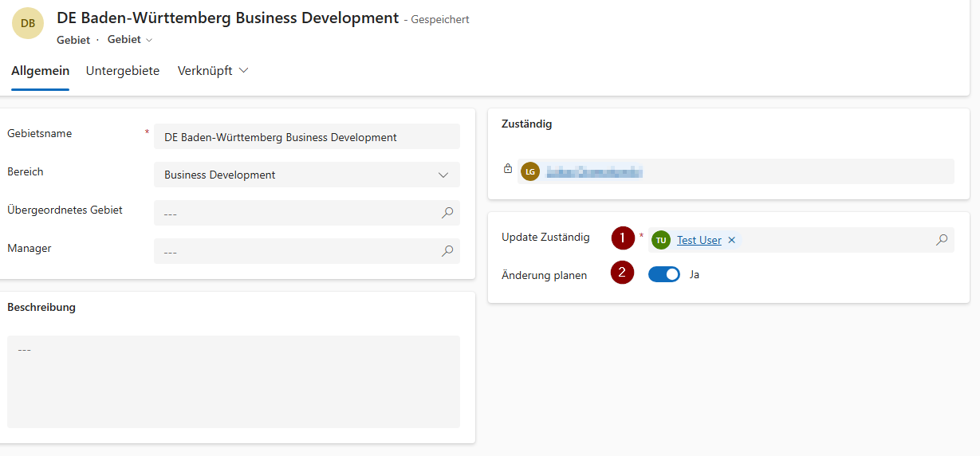Click search icon in Manager field
This screenshot has width=980, height=456.
(x=447, y=251)
